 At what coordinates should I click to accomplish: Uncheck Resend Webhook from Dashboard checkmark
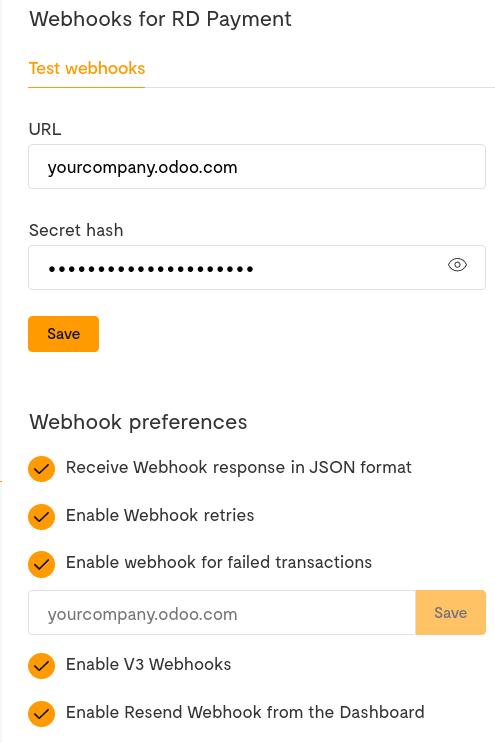click(42, 714)
